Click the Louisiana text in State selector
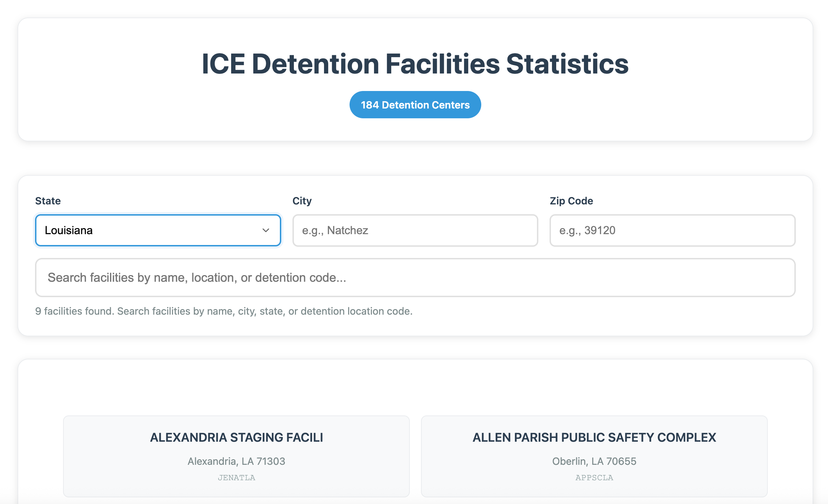Viewport: 828px width, 504px height. 69,230
